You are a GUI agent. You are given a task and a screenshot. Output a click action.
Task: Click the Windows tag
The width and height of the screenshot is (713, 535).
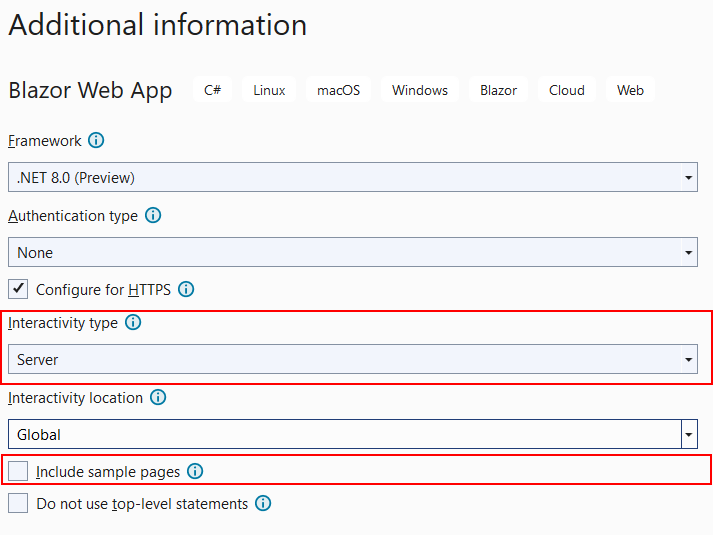tap(420, 90)
